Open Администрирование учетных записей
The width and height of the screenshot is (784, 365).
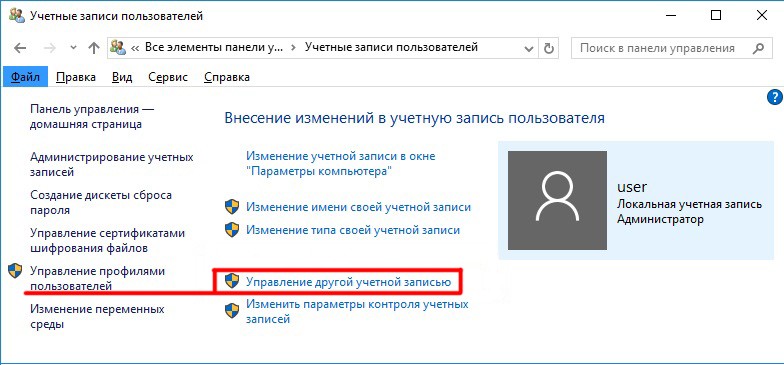[112, 164]
